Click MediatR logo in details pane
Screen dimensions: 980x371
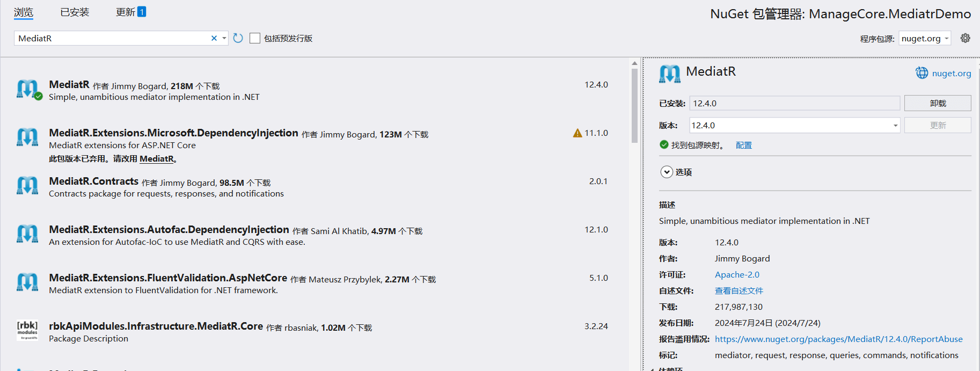tap(669, 74)
